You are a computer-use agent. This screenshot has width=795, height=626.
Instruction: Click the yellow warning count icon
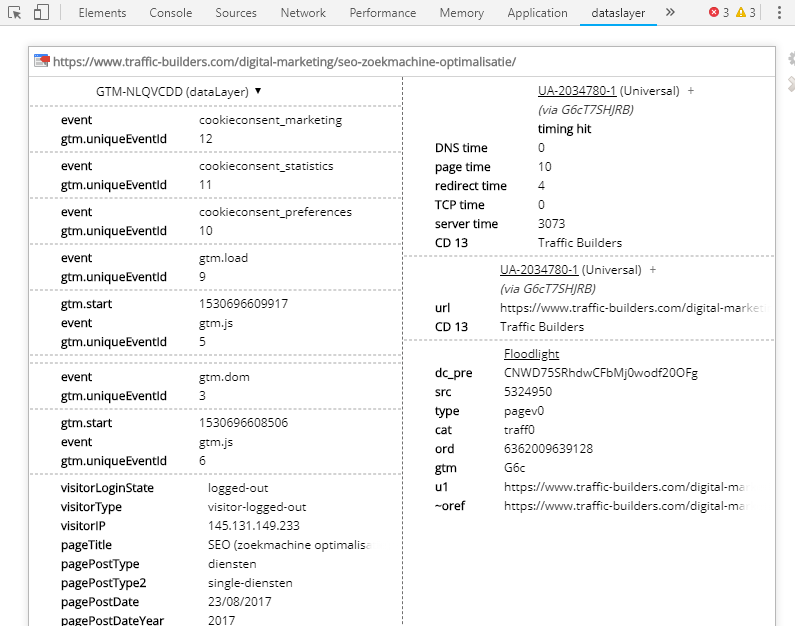[741, 12]
